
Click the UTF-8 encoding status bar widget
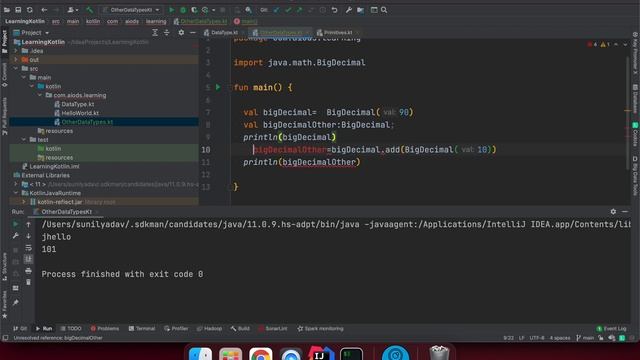coord(537,338)
